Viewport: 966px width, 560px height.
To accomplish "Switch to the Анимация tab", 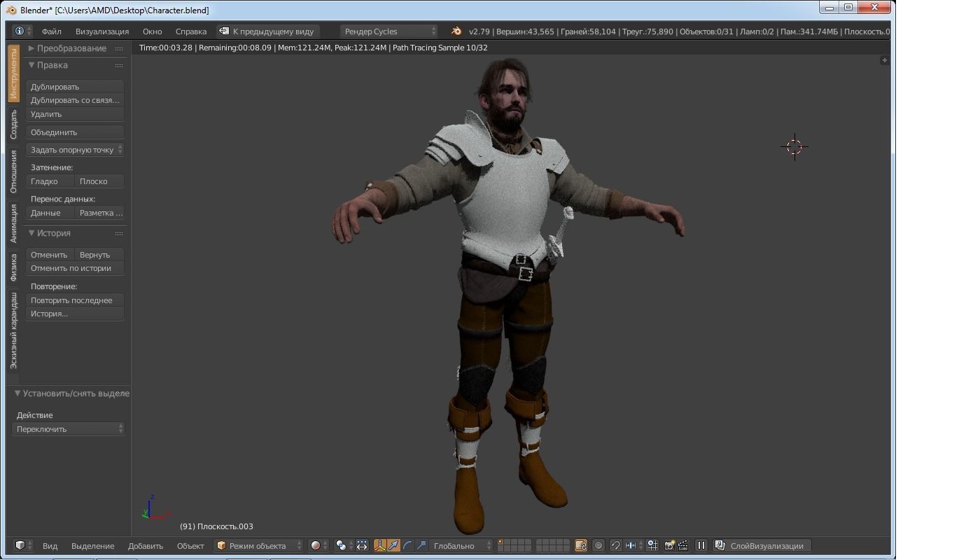I will click(x=13, y=223).
